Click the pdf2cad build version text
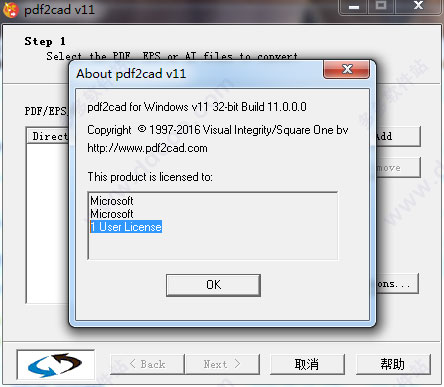Viewport: 444px width, 387px height. pos(197,107)
